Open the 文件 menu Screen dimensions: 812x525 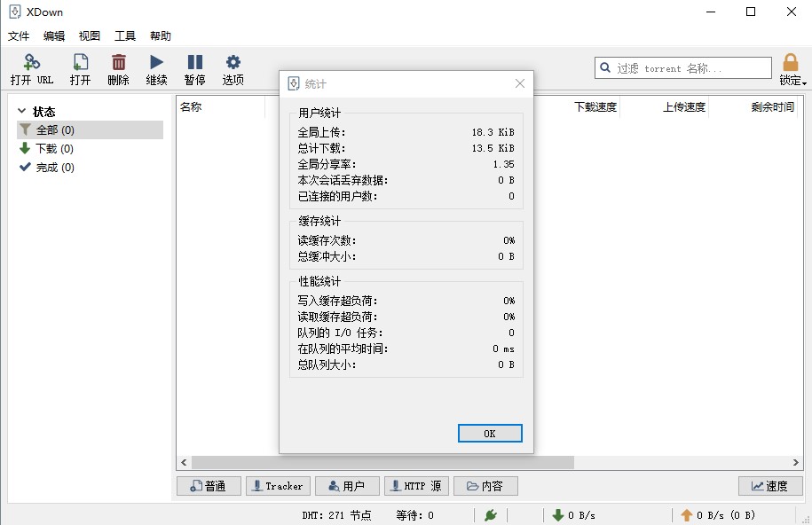pyautogui.click(x=19, y=35)
